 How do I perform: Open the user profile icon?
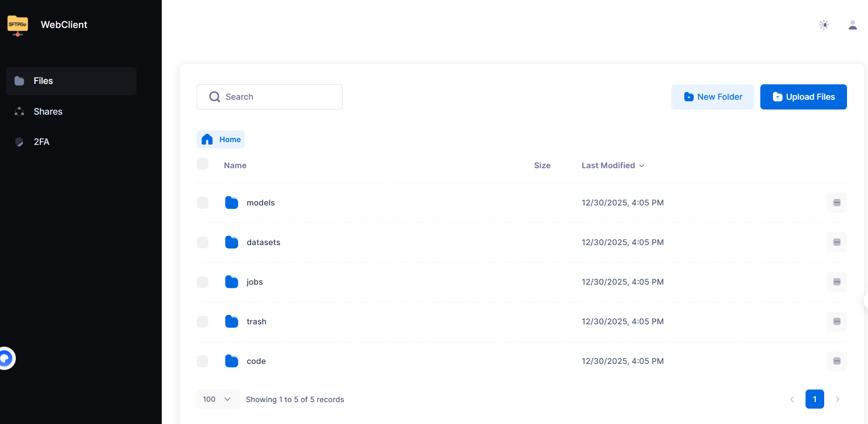coord(852,25)
